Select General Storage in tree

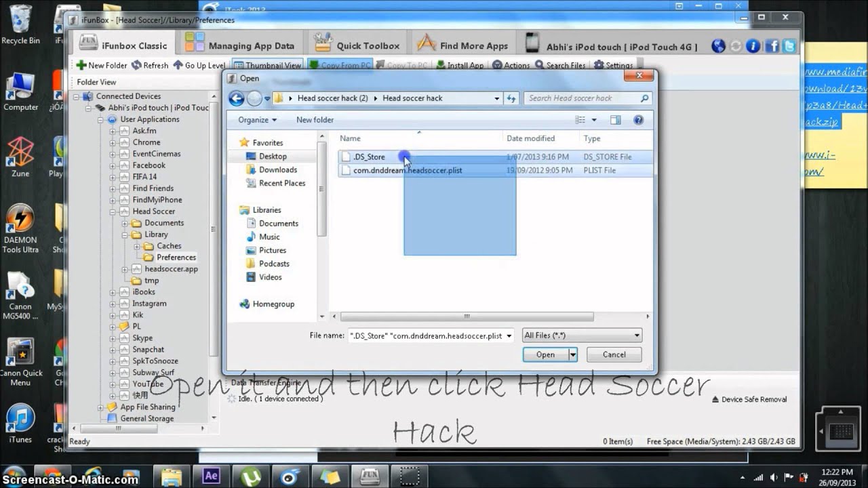(146, 419)
